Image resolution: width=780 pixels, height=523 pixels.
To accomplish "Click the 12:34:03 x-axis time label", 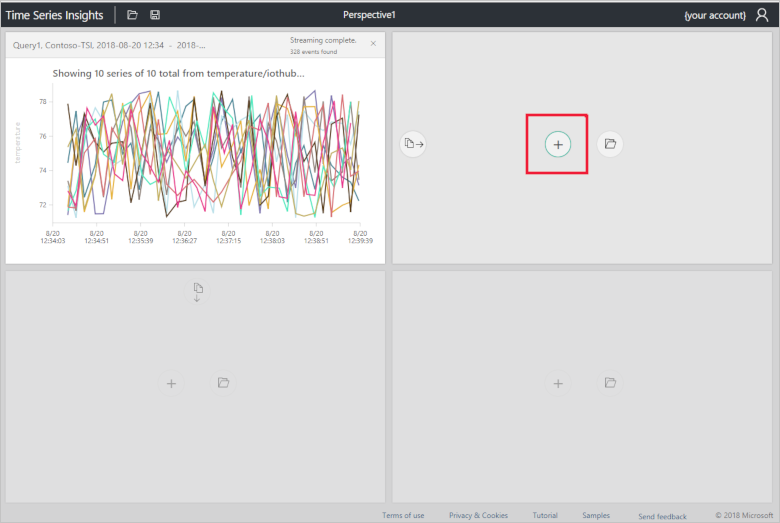I will [x=53, y=241].
